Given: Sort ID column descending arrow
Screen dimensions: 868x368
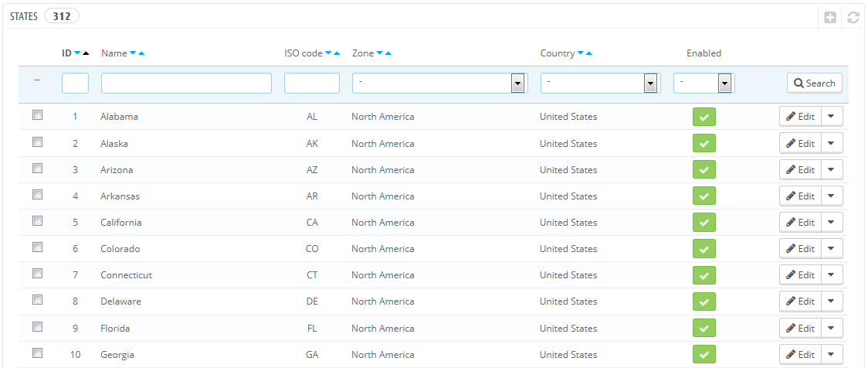Looking at the screenshot, I should coord(77,53).
